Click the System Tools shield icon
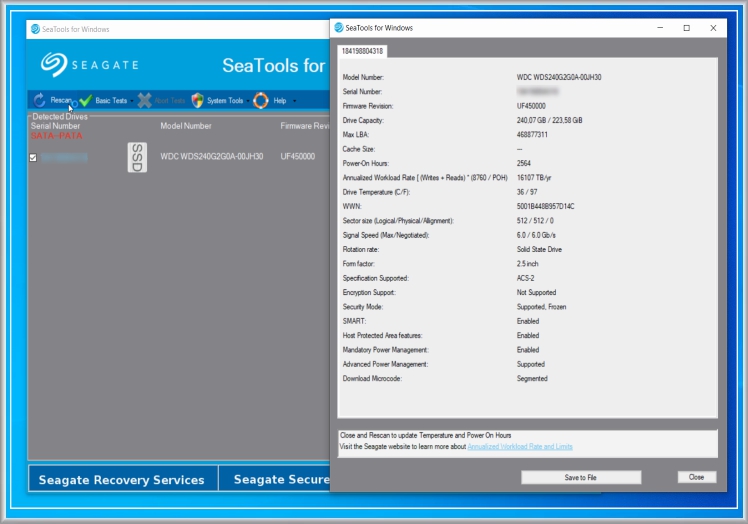The image size is (748, 524). point(197,100)
